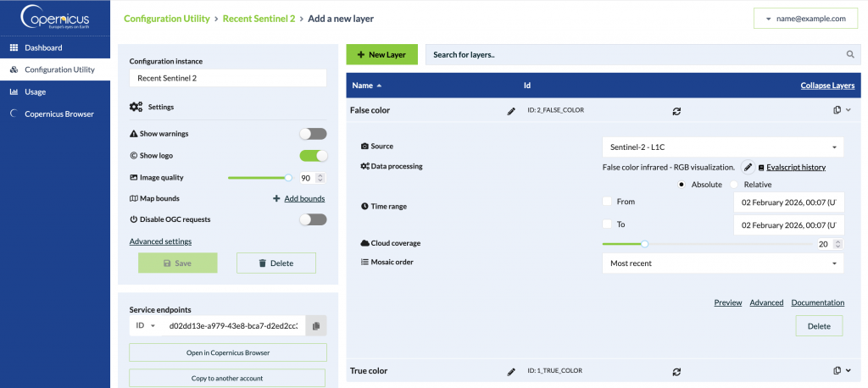The height and width of the screenshot is (388, 868).
Task: Click the refresh icon in False color row
Action: coord(676,111)
